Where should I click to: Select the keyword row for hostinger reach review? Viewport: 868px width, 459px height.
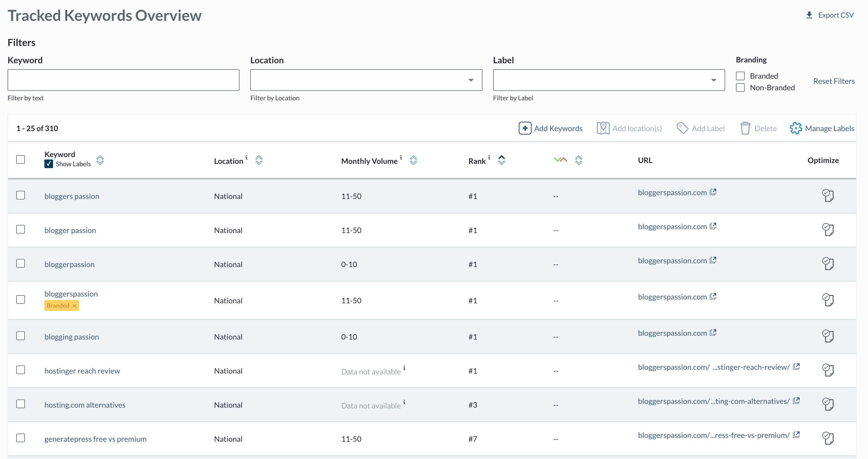pos(21,370)
